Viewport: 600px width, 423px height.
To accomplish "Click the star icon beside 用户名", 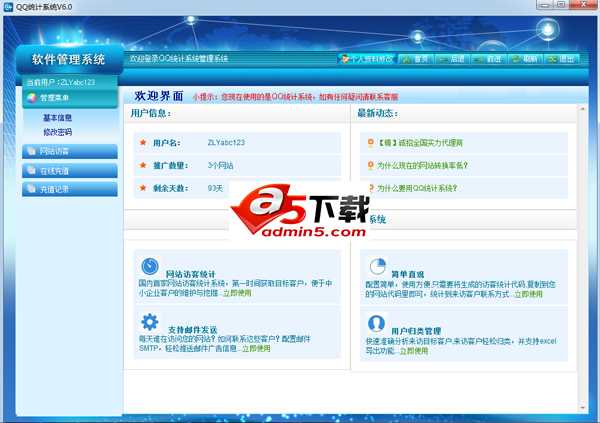I will [143, 142].
